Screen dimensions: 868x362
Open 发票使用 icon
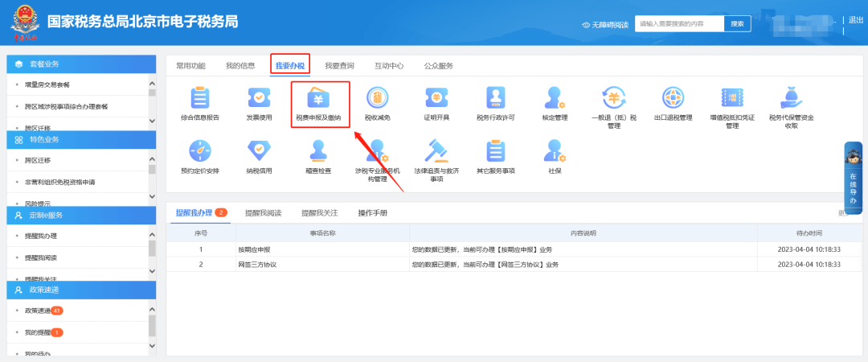pos(259,97)
